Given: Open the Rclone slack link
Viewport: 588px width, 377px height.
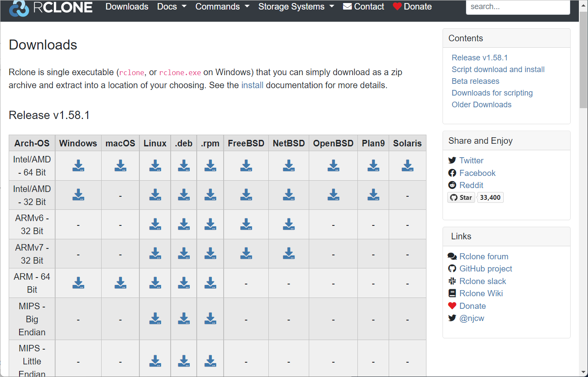Looking at the screenshot, I should [x=482, y=281].
